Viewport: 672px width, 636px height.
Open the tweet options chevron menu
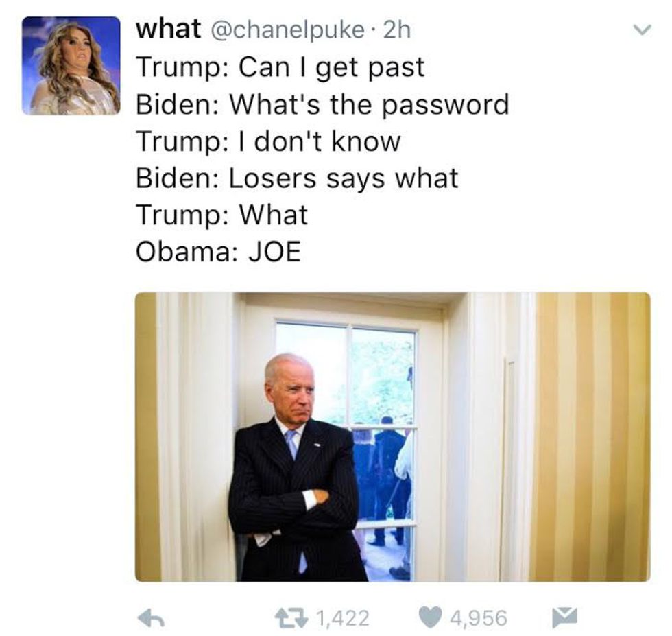click(643, 30)
